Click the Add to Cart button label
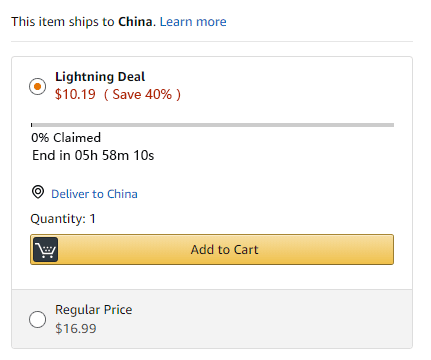 tap(224, 250)
